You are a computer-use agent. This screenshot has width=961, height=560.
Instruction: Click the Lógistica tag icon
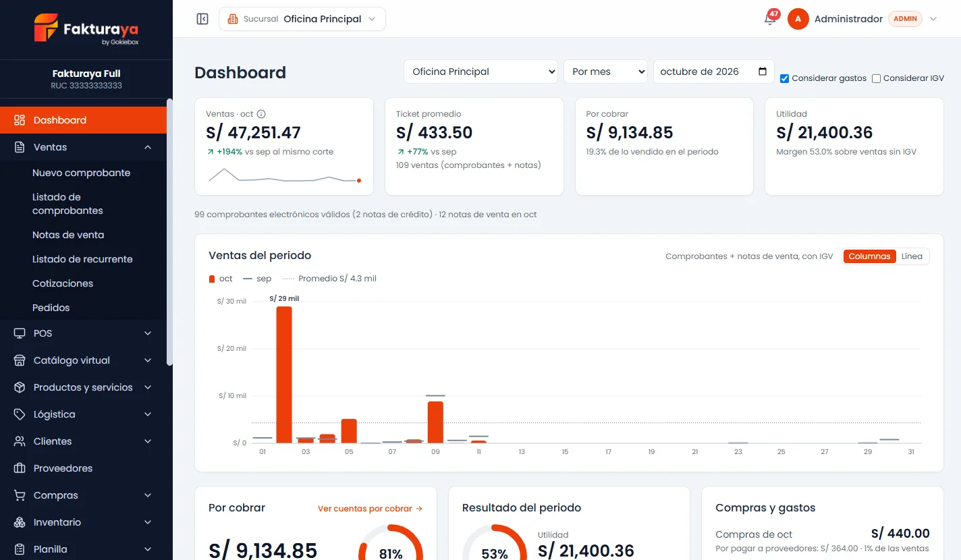pos(20,414)
